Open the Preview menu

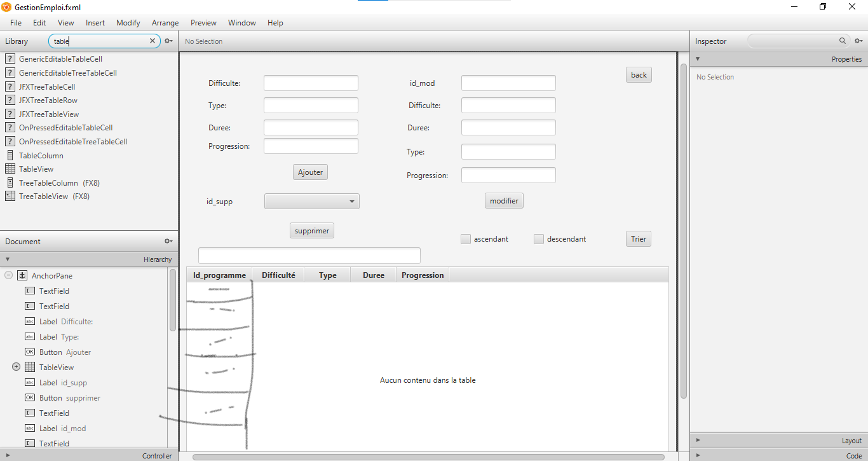point(203,22)
